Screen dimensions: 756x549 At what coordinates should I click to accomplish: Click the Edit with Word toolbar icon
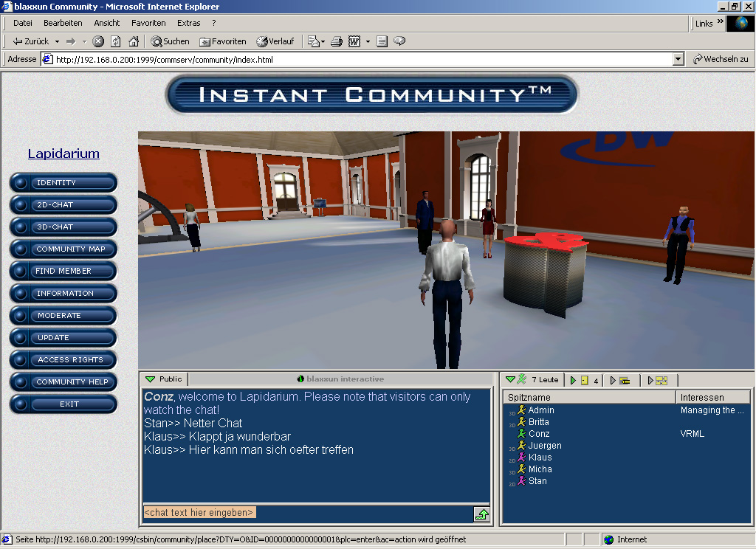point(354,41)
